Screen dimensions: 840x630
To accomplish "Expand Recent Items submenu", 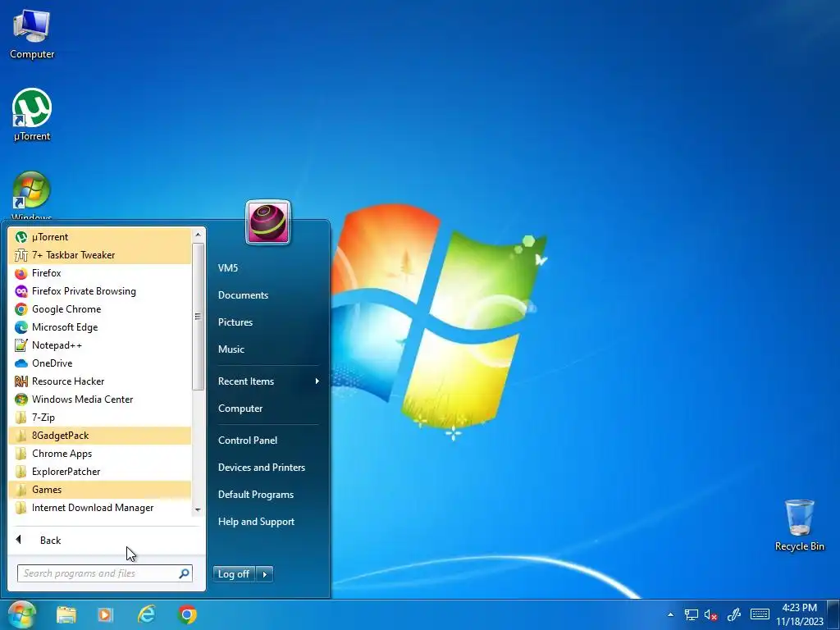I will point(268,381).
